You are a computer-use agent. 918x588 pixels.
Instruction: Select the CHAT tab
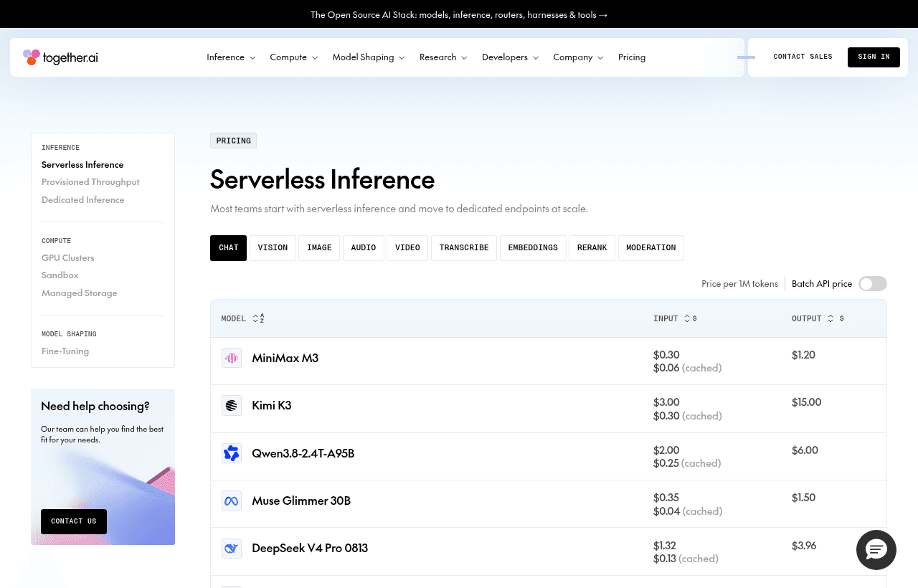(x=228, y=248)
